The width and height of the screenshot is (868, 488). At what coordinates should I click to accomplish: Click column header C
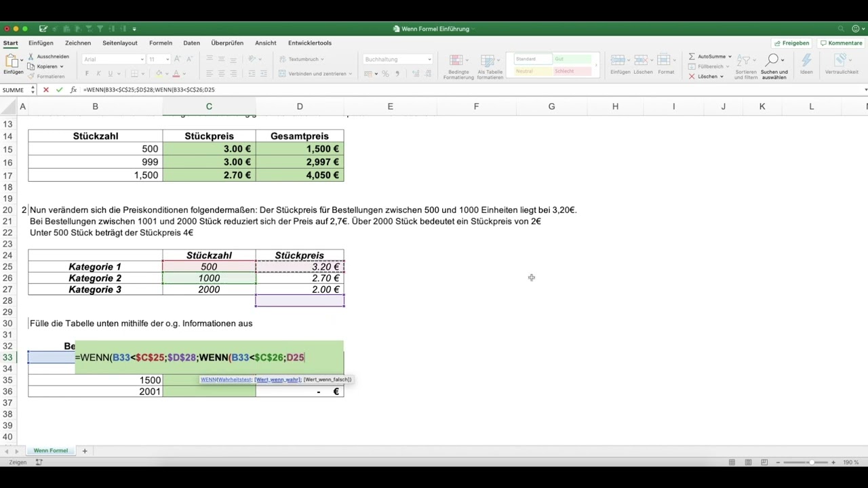coord(209,106)
